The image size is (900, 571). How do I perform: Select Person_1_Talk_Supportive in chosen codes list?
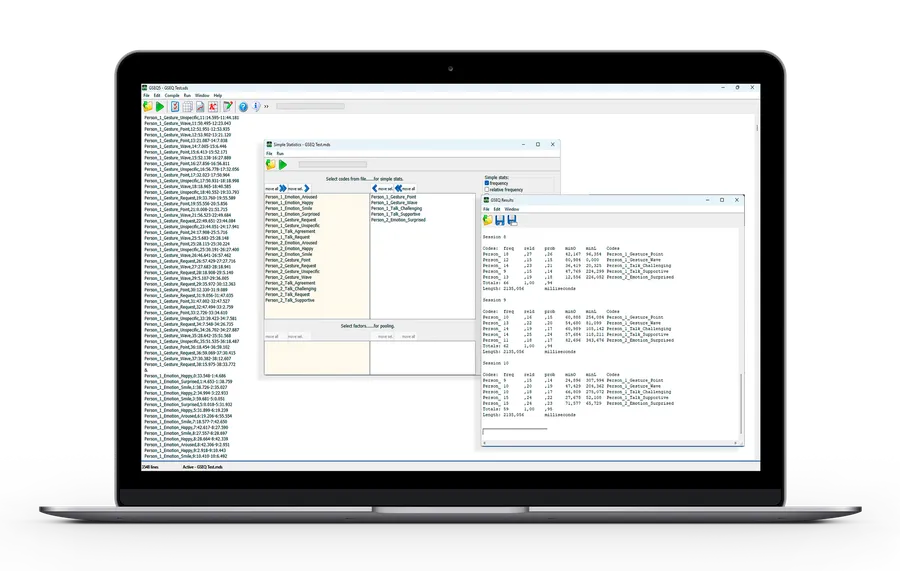pyautogui.click(x=395, y=214)
